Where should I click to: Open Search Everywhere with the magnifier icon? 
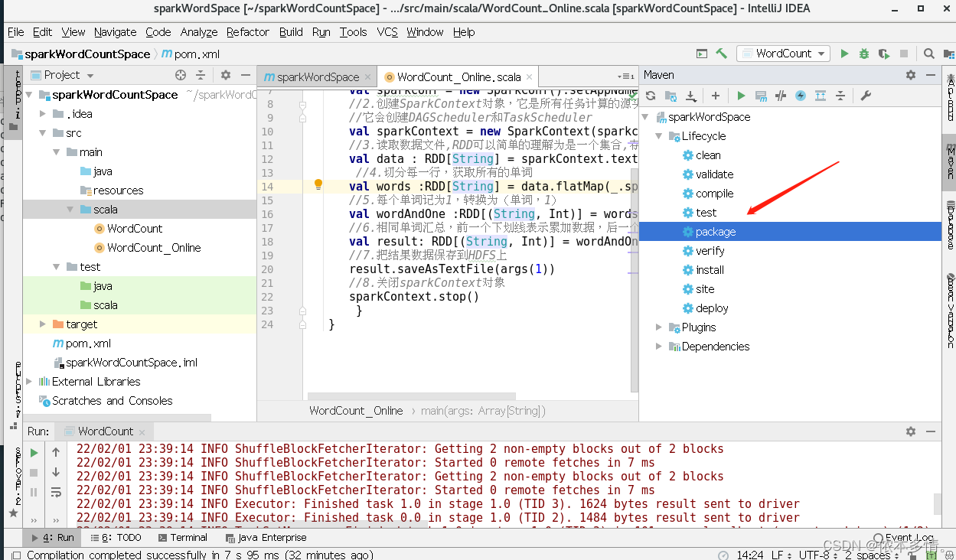pos(928,54)
